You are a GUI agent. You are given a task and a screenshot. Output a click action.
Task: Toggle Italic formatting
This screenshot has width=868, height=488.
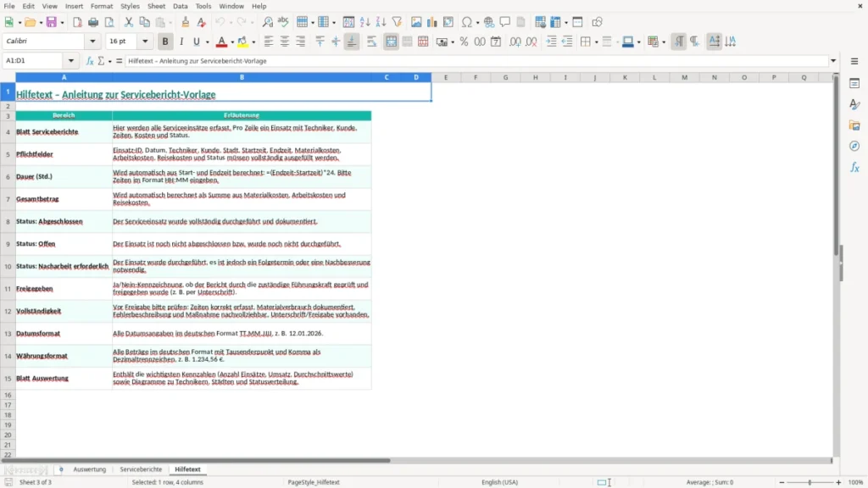pyautogui.click(x=181, y=42)
